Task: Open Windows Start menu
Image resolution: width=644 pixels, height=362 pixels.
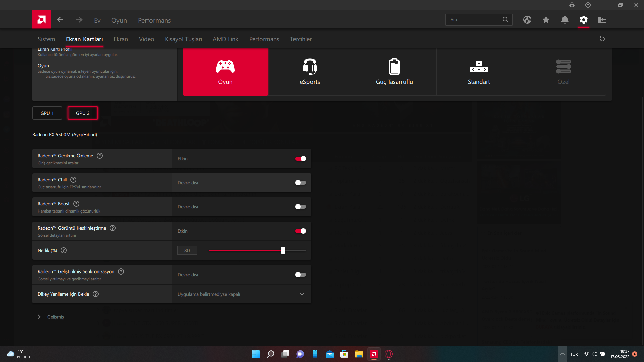Action: [x=256, y=354]
